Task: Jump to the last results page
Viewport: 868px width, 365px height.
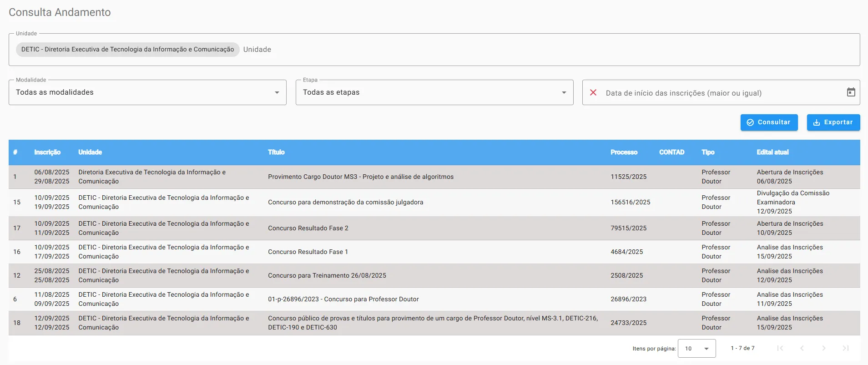Action: (x=846, y=348)
